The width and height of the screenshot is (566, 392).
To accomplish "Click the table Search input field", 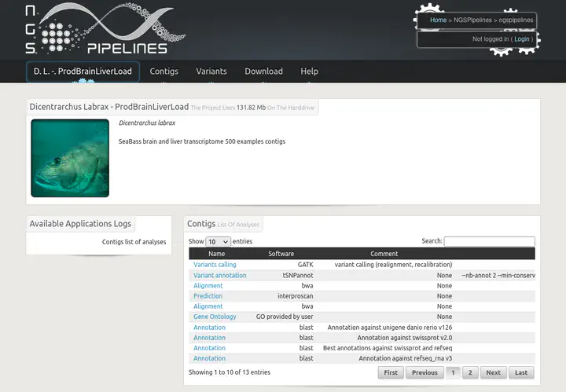I will (489, 242).
